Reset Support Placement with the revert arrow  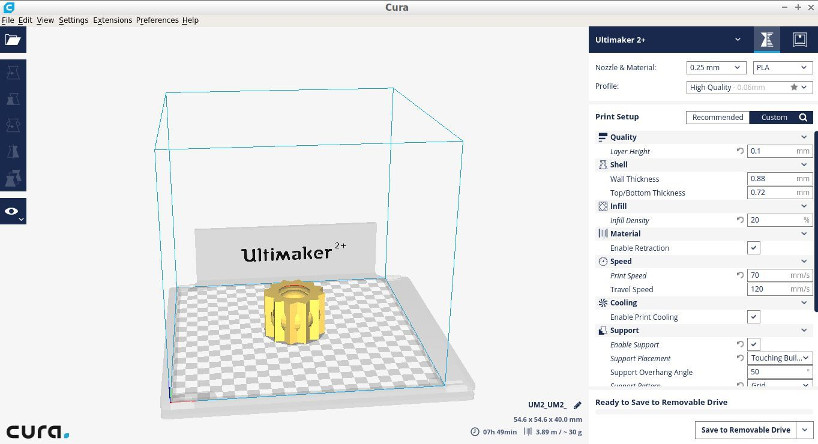[740, 358]
